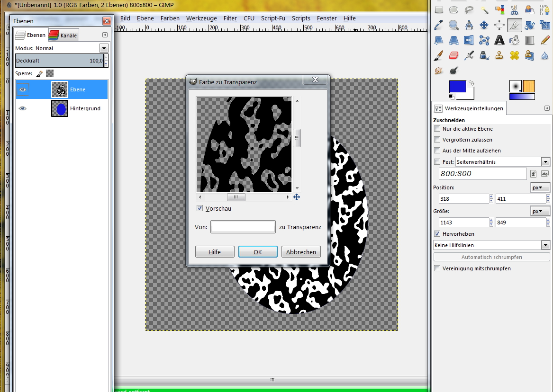The image size is (553, 392).
Task: Expand the 'Keine Hilfslinien' dropdown
Action: point(491,245)
